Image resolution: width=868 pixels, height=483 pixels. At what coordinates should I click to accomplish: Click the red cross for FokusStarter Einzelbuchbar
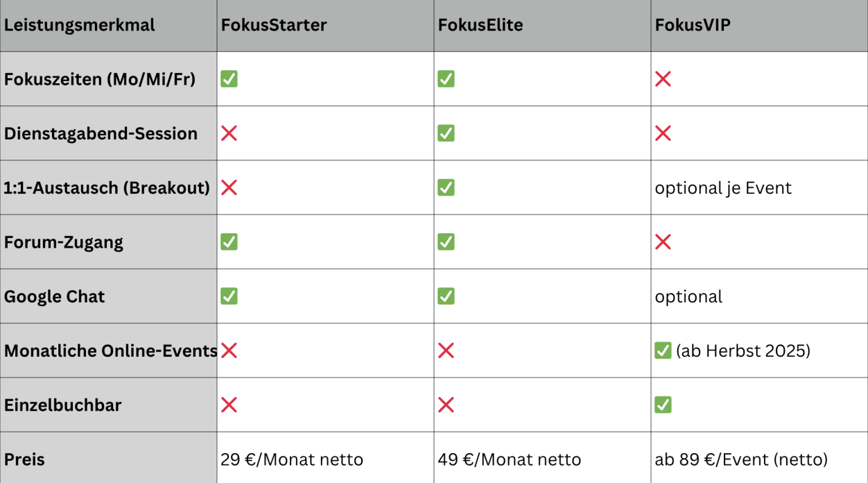click(229, 405)
